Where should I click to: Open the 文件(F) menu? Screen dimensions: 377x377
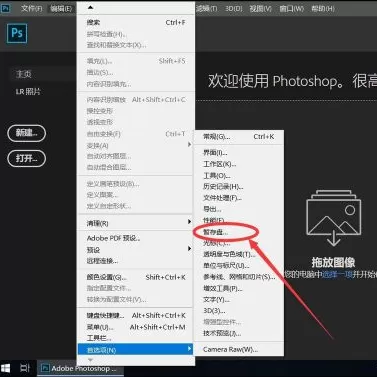pyautogui.click(x=32, y=8)
